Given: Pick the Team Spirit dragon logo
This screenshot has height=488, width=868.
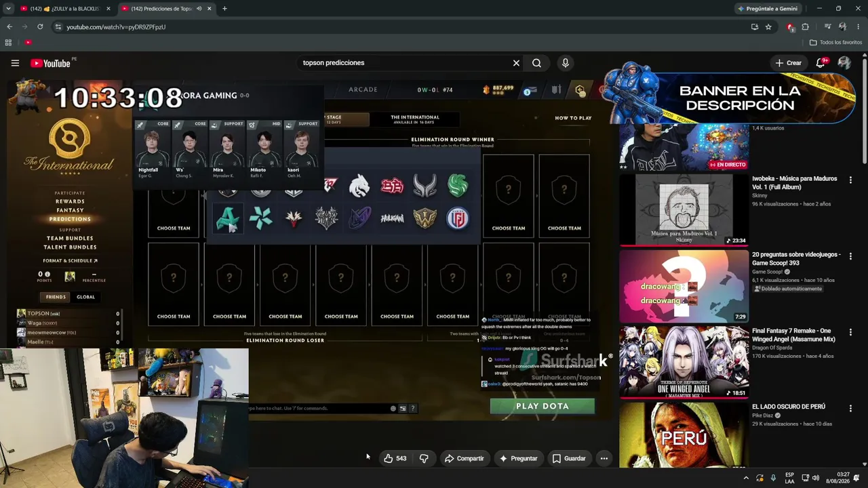Looking at the screenshot, I should (359, 186).
